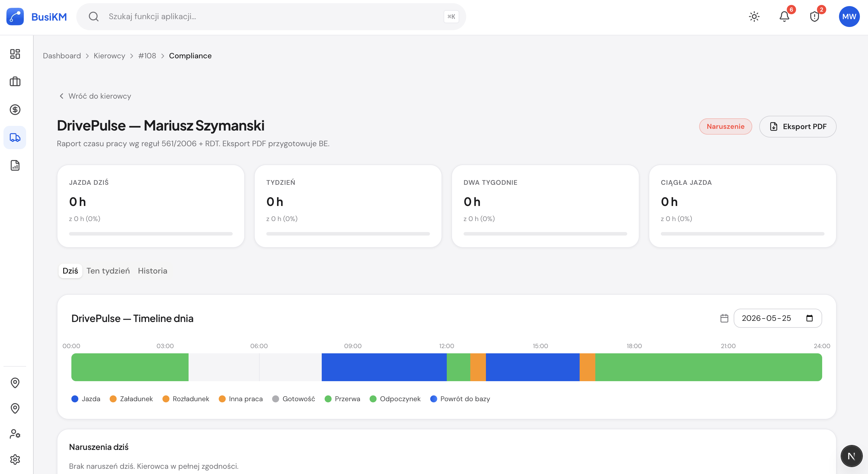Click blue driving segment starting near 09:00
The image size is (868, 474).
pos(384,367)
